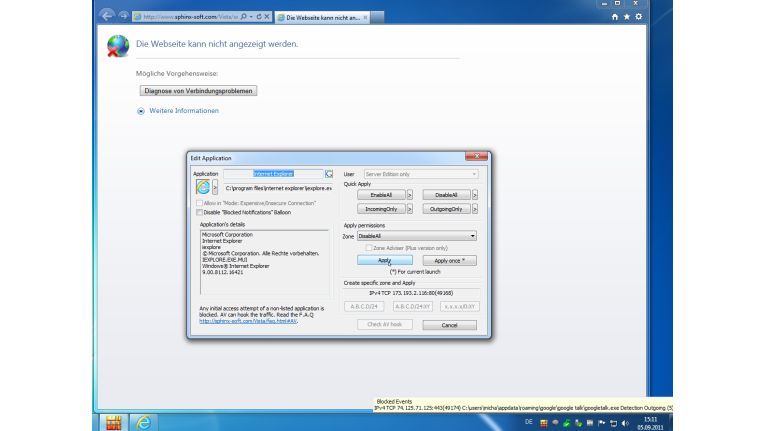Enable Disable "Blocked Notifications" Balloon checkbox

tap(200, 212)
